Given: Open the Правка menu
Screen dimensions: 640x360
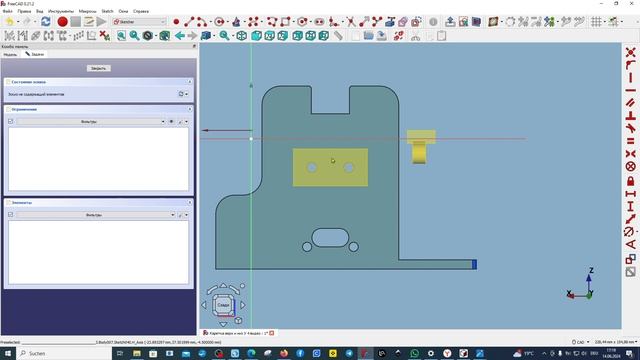Looking at the screenshot, I should click(x=24, y=11).
